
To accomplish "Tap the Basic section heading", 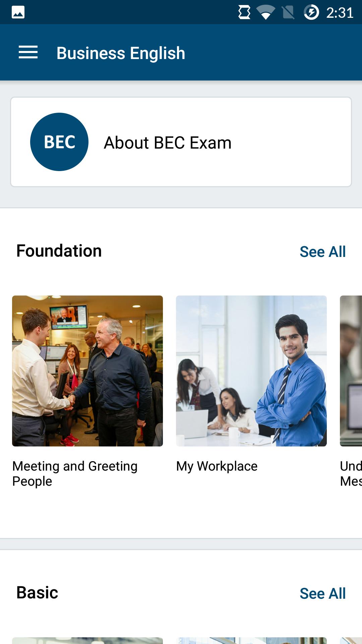I will tap(37, 593).
